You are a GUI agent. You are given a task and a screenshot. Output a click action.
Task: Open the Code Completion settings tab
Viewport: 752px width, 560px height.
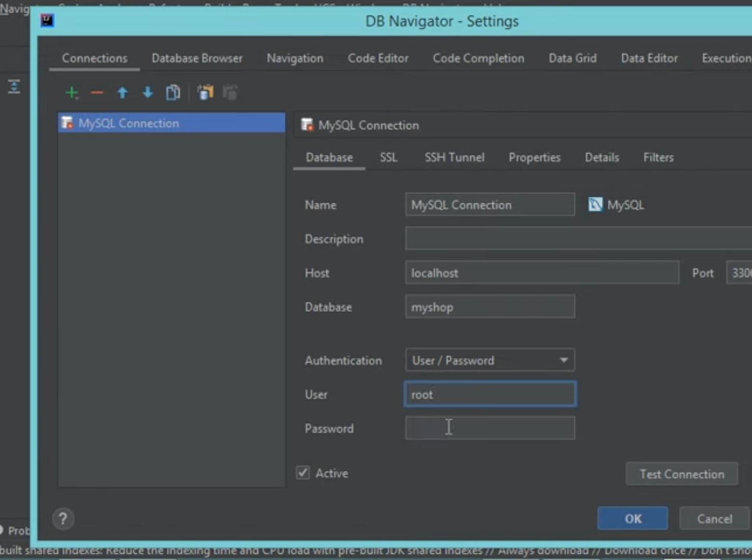(478, 58)
